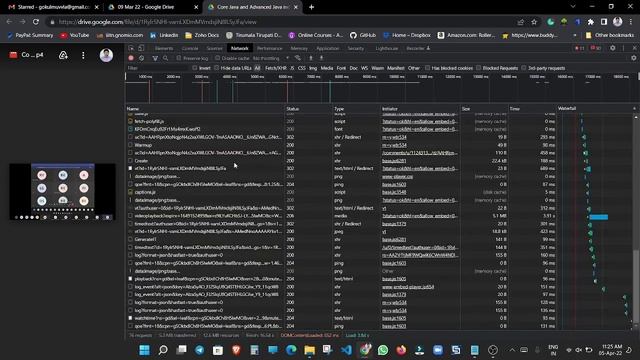
Task: Switch to the Application tab
Action: point(328,48)
